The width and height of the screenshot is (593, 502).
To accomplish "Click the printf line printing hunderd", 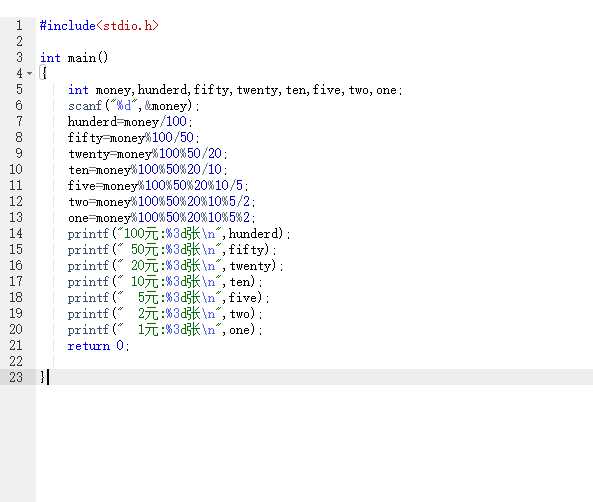I will 179,234.
